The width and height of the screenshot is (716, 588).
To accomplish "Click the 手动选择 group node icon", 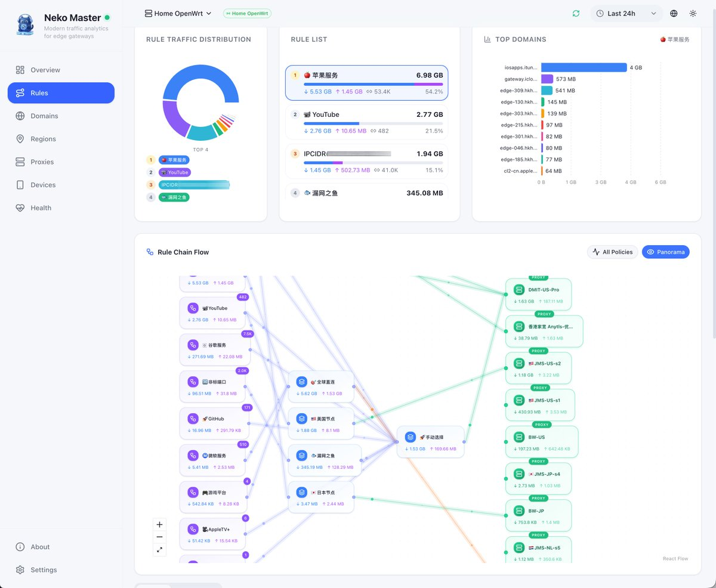I will click(410, 437).
